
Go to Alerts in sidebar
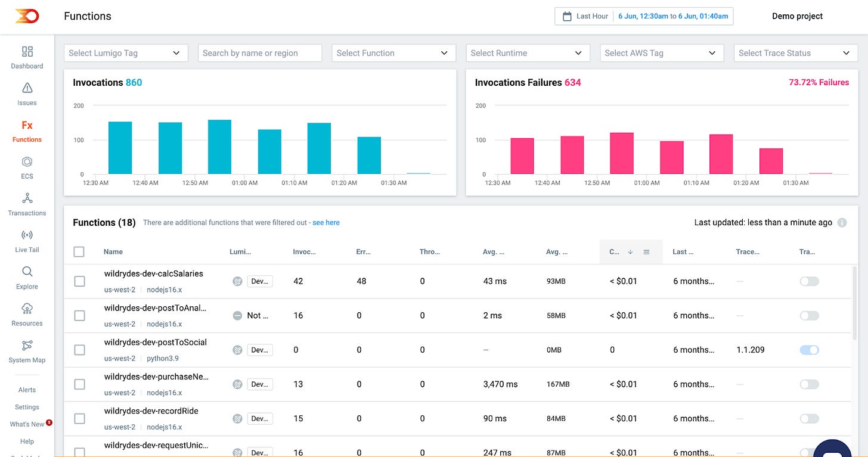27,390
